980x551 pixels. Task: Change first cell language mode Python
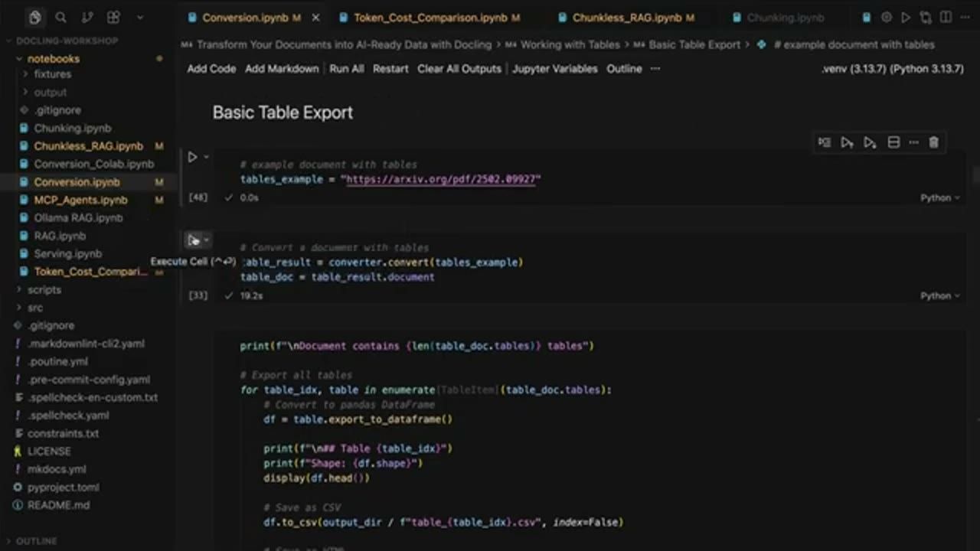tap(939, 197)
